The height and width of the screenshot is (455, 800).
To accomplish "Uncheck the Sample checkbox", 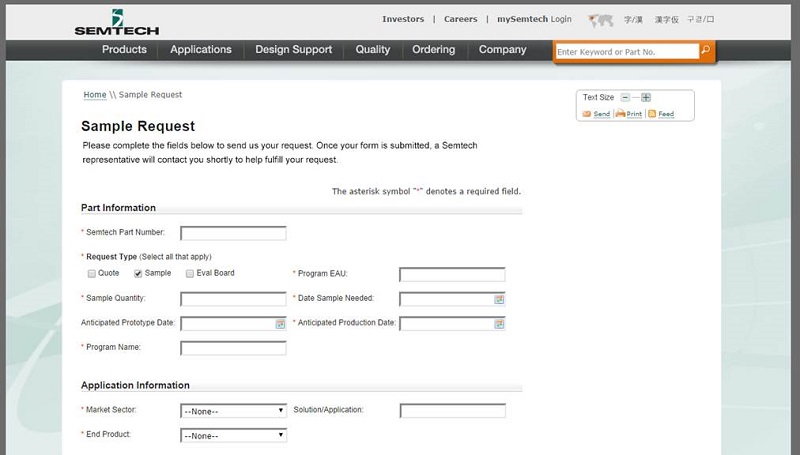I will tap(138, 274).
